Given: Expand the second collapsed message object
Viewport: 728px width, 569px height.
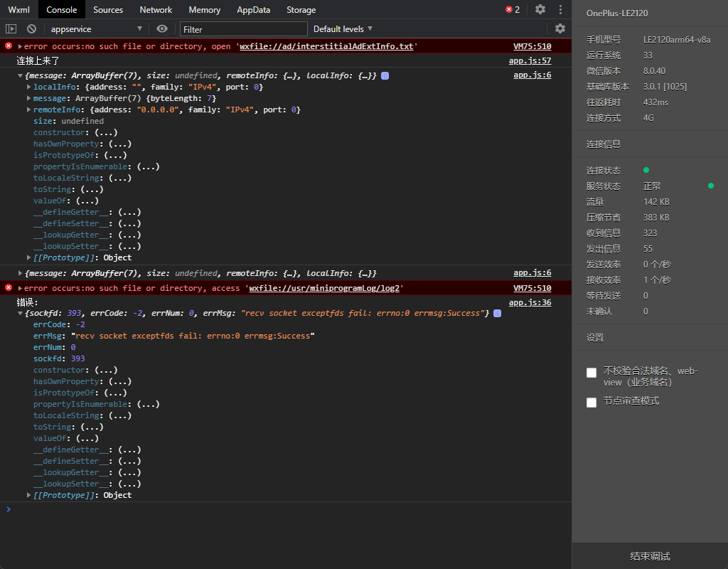Looking at the screenshot, I should click(20, 273).
